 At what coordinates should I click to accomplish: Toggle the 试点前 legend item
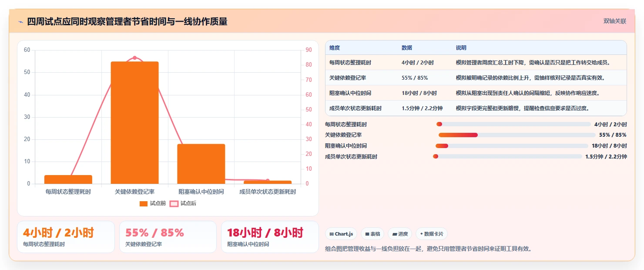point(153,203)
